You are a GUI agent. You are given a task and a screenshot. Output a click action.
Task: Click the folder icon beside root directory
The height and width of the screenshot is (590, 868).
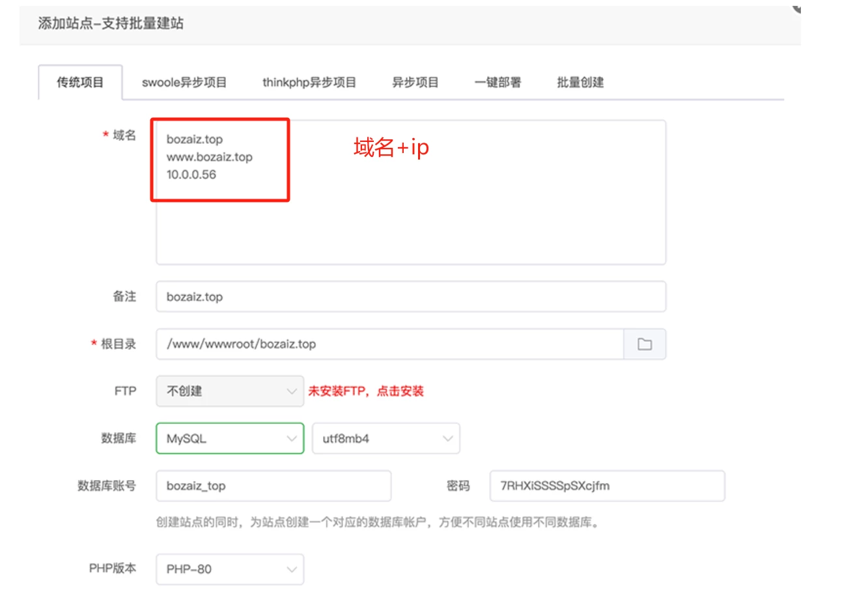[644, 344]
